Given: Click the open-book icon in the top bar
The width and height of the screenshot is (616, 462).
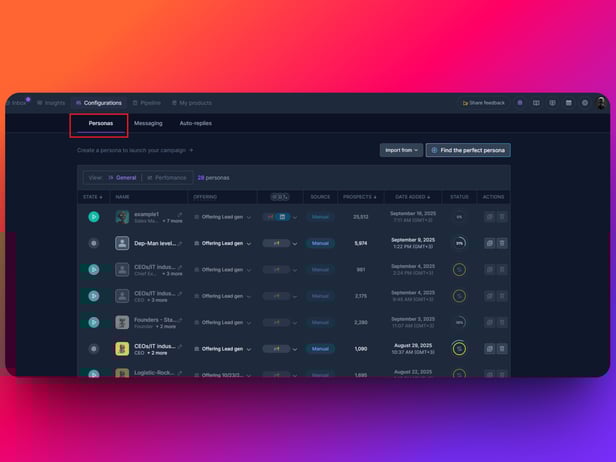Looking at the screenshot, I should [x=536, y=103].
